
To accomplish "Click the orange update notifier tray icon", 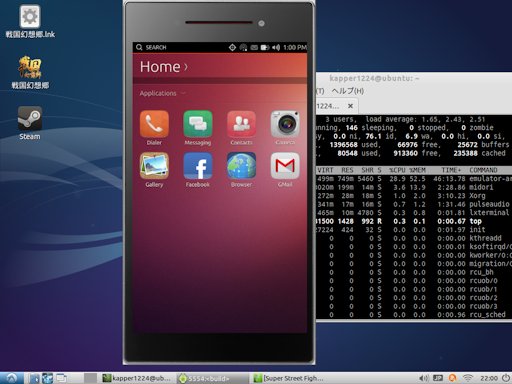I will [452, 378].
